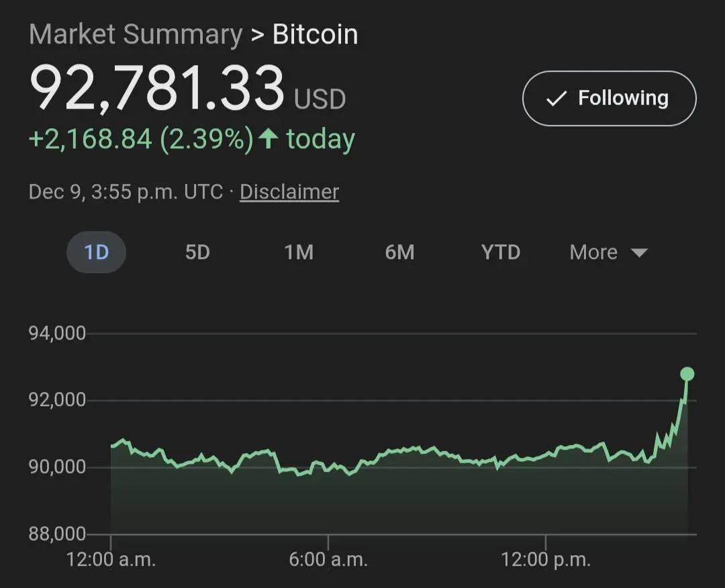Viewport: 725px width, 588px height.
Task: Open the YTD chart range
Action: click(x=501, y=252)
